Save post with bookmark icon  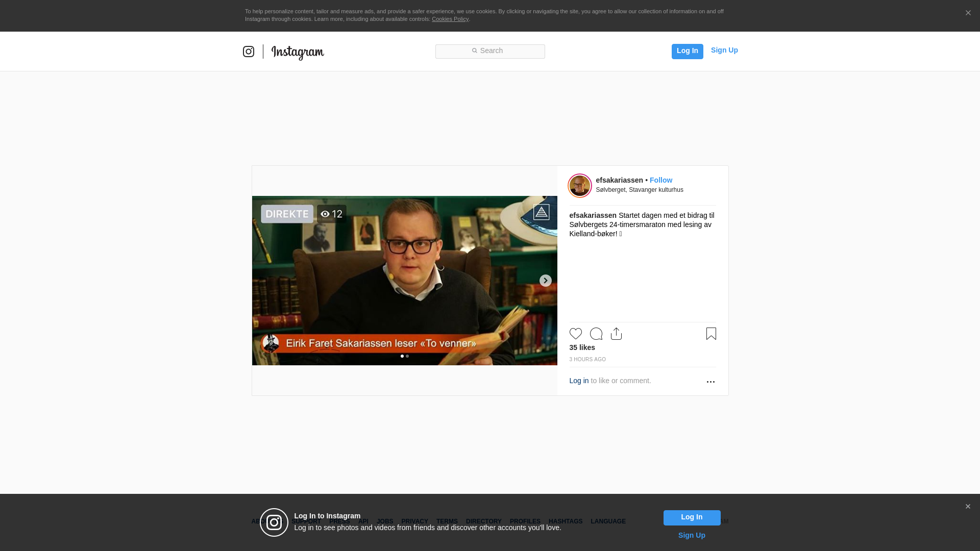(x=711, y=334)
